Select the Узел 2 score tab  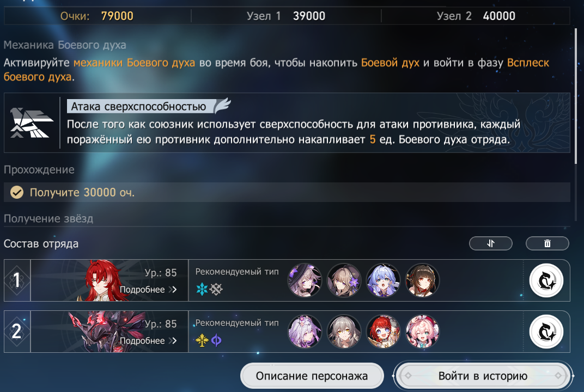pos(476,16)
